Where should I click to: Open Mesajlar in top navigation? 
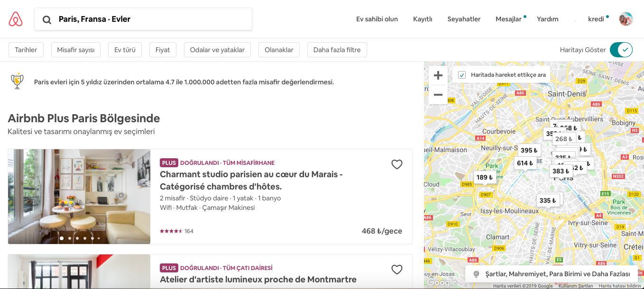pyautogui.click(x=509, y=19)
